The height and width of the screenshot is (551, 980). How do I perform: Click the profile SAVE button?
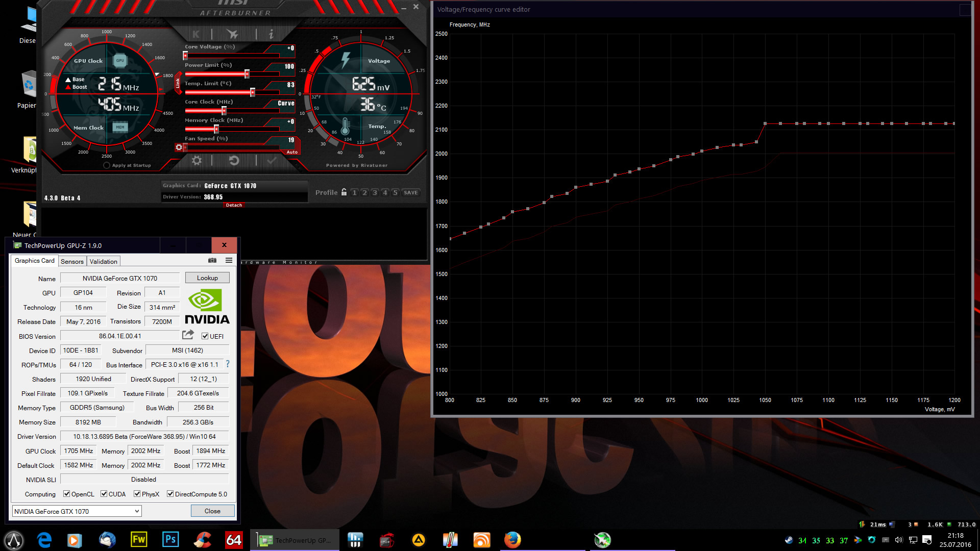410,192
